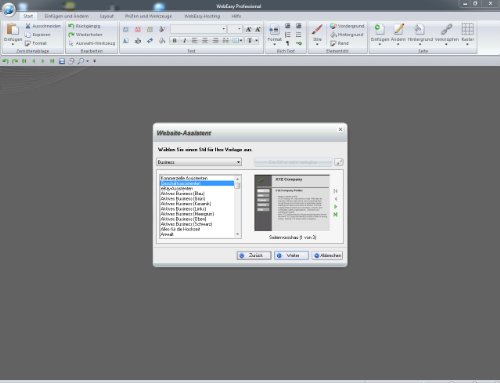Click the template preview thumbnail
The height and width of the screenshot is (383, 500).
(x=292, y=203)
